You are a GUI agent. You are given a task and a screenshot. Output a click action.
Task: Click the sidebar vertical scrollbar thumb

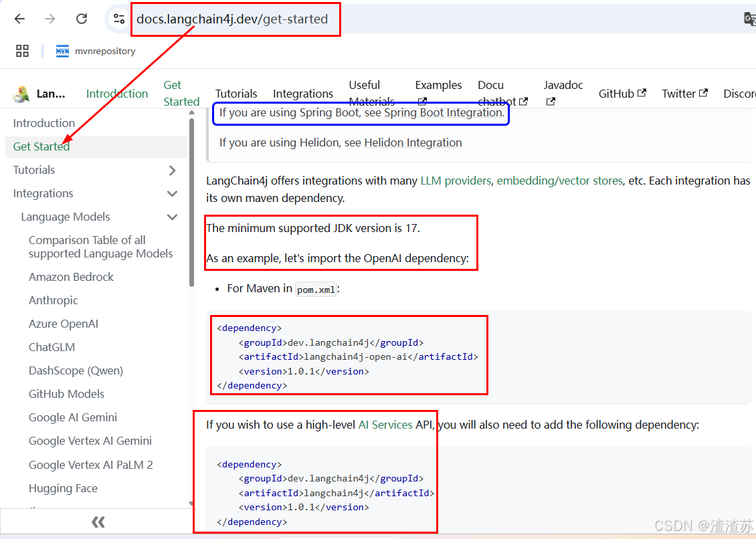(x=191, y=203)
